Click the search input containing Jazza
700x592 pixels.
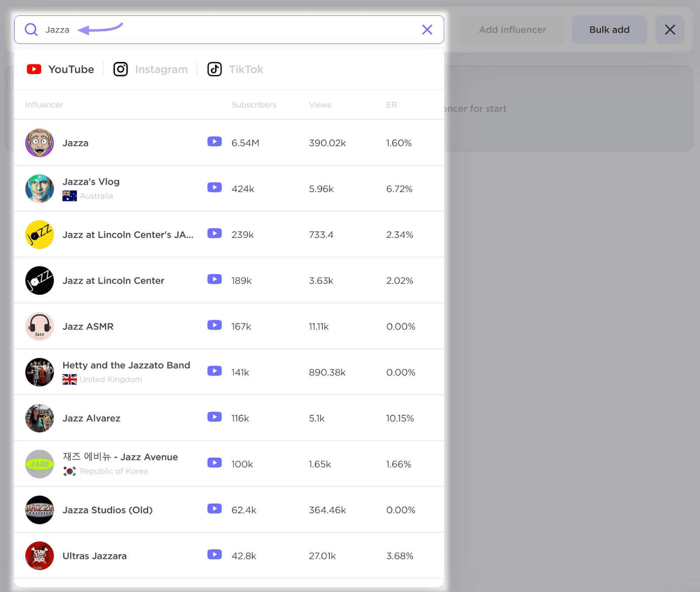(175, 29)
